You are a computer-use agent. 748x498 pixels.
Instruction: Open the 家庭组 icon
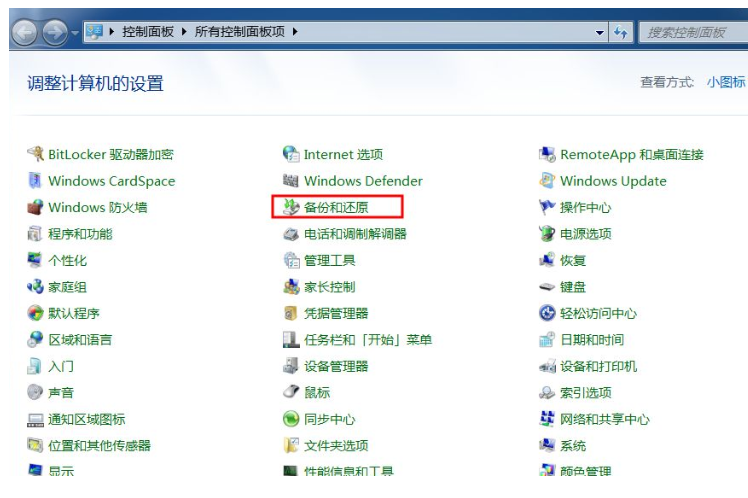(x=35, y=287)
